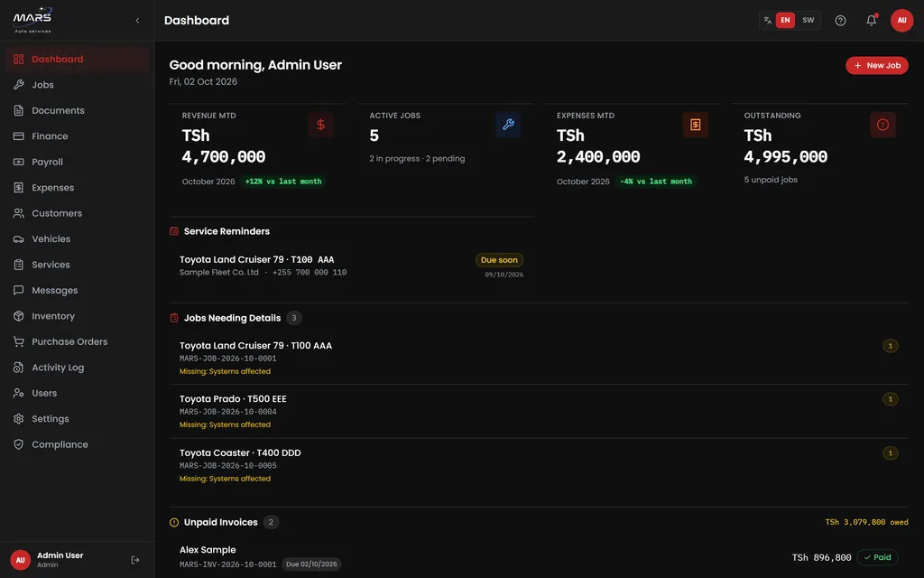Click the logout icon beside Admin User

[135, 560]
